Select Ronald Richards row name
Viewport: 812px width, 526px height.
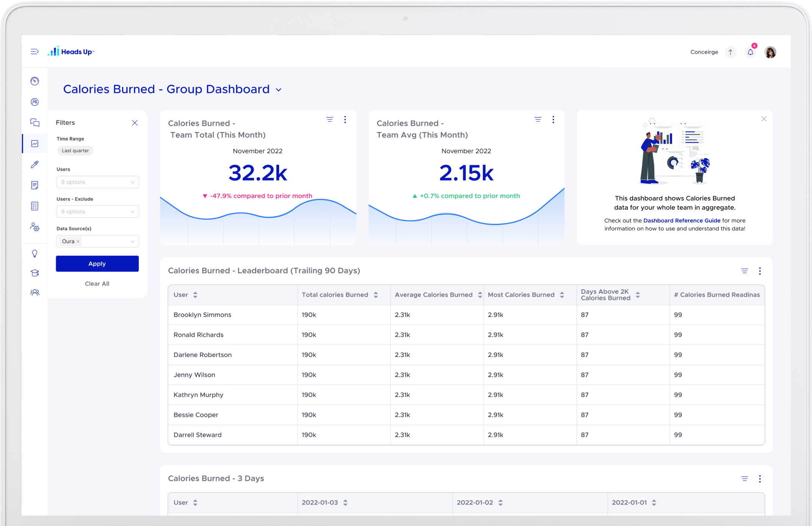click(x=198, y=335)
